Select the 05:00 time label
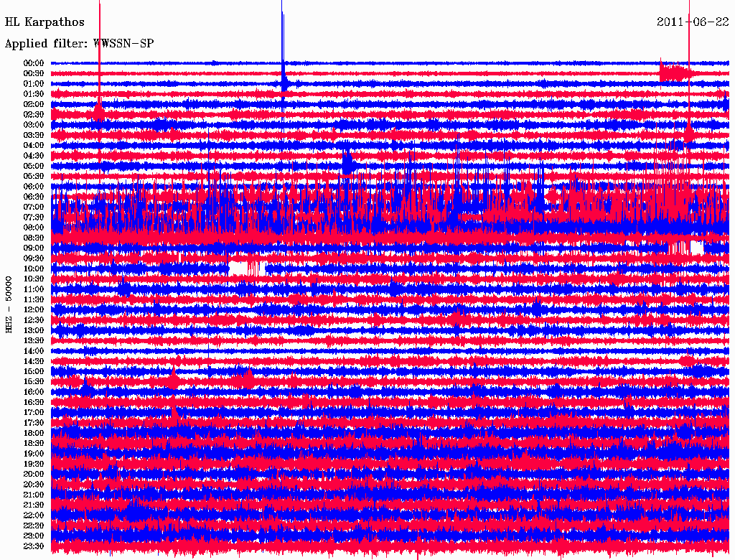The image size is (735, 560). pos(34,166)
